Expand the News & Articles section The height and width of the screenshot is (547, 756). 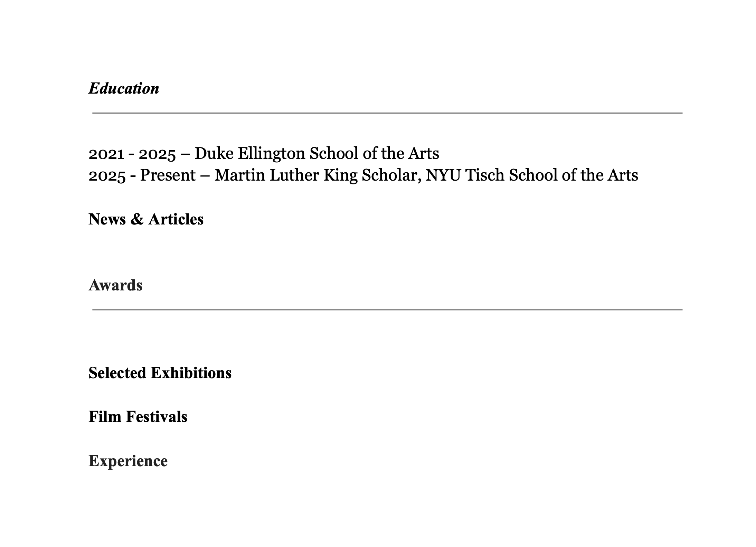tap(146, 219)
